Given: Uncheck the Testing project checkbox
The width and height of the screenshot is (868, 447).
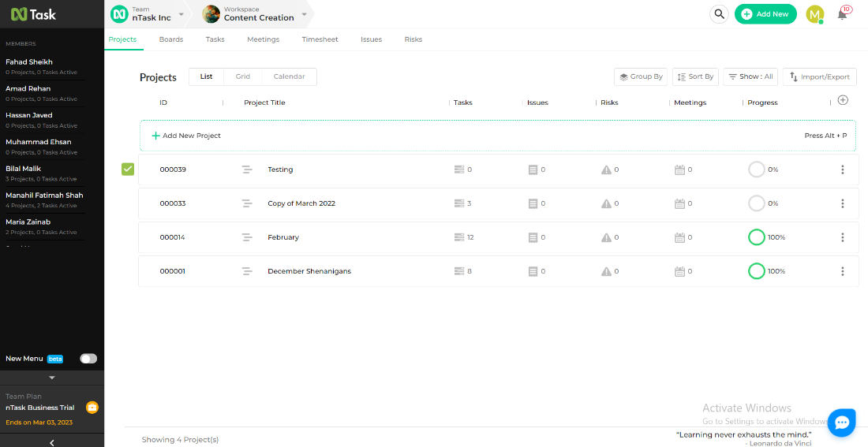Looking at the screenshot, I should [x=128, y=169].
